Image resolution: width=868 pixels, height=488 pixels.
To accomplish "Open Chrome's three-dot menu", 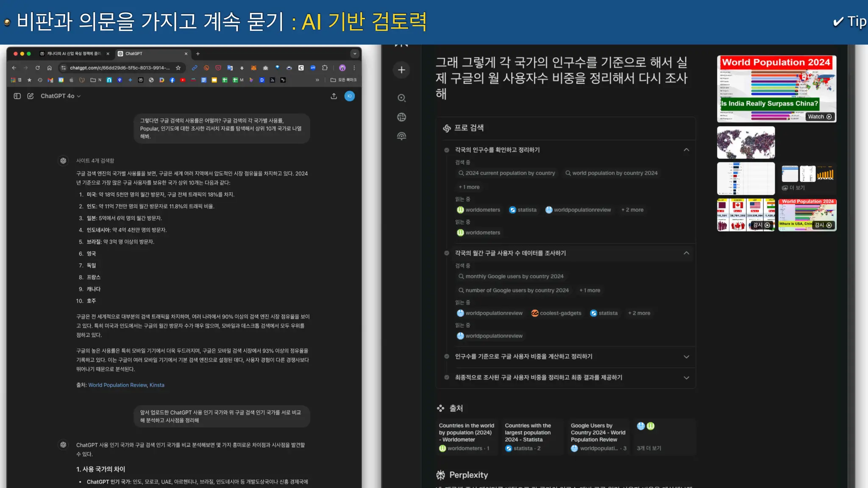I will (354, 68).
